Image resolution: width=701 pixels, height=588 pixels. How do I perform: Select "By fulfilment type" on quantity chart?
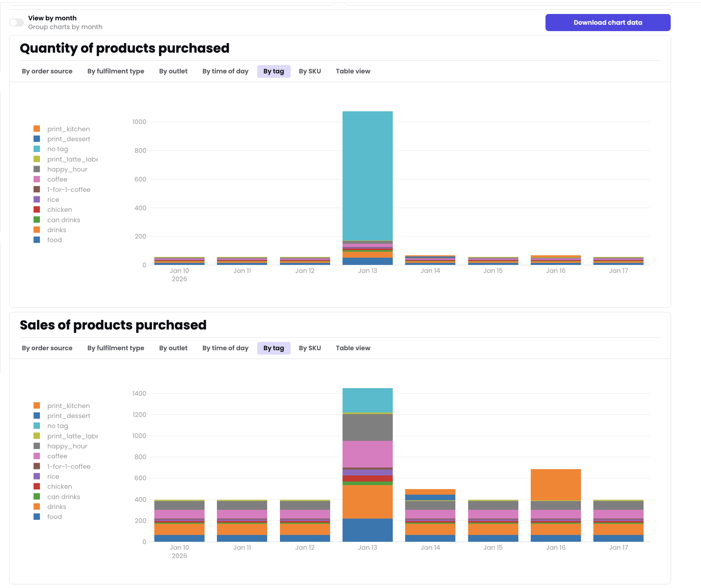point(116,71)
